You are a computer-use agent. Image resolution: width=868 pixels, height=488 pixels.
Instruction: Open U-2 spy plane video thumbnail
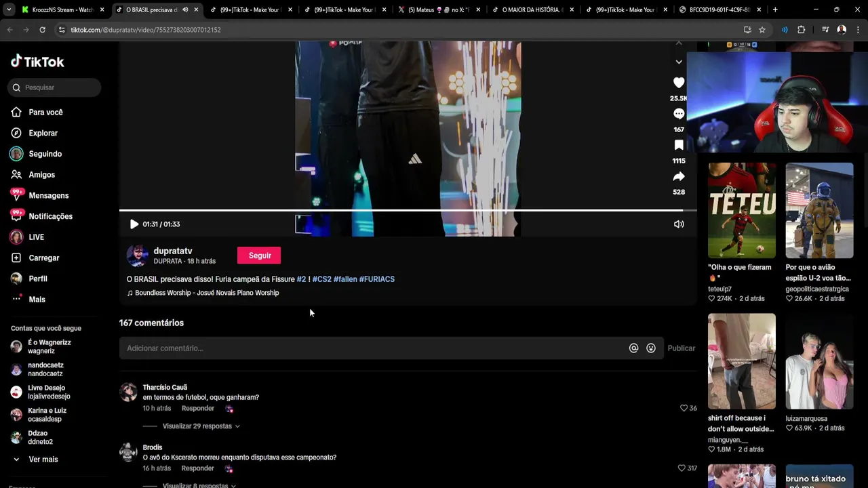pyautogui.click(x=819, y=210)
